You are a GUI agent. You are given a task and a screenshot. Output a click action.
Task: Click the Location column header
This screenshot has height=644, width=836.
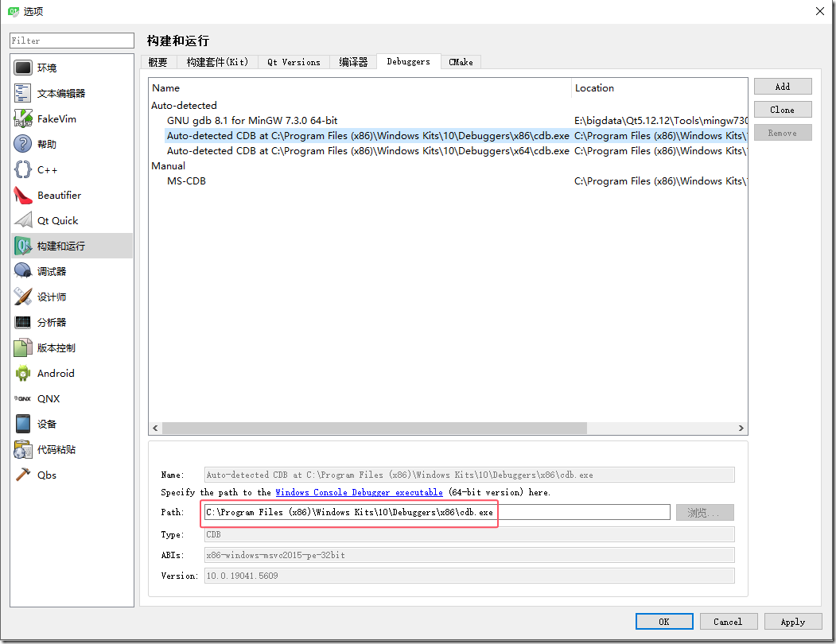659,88
